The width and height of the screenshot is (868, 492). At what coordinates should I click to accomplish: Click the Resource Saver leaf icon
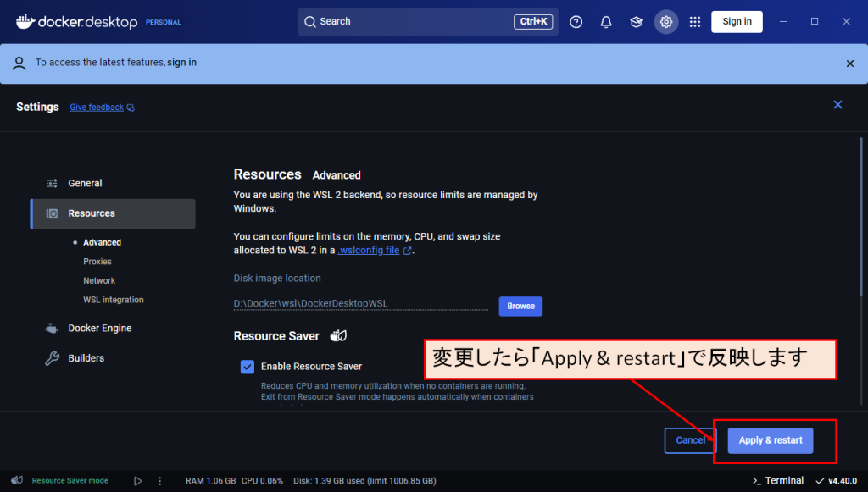tap(338, 335)
